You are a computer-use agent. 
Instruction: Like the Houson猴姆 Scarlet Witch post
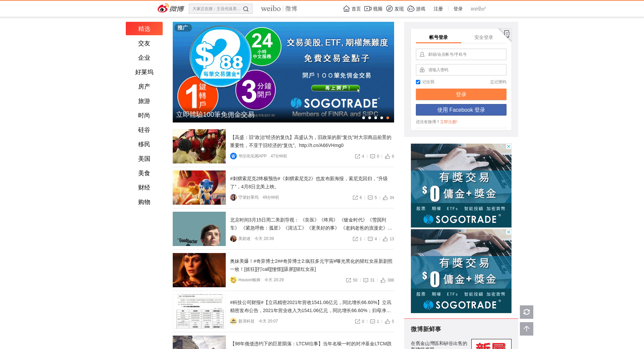point(383,280)
